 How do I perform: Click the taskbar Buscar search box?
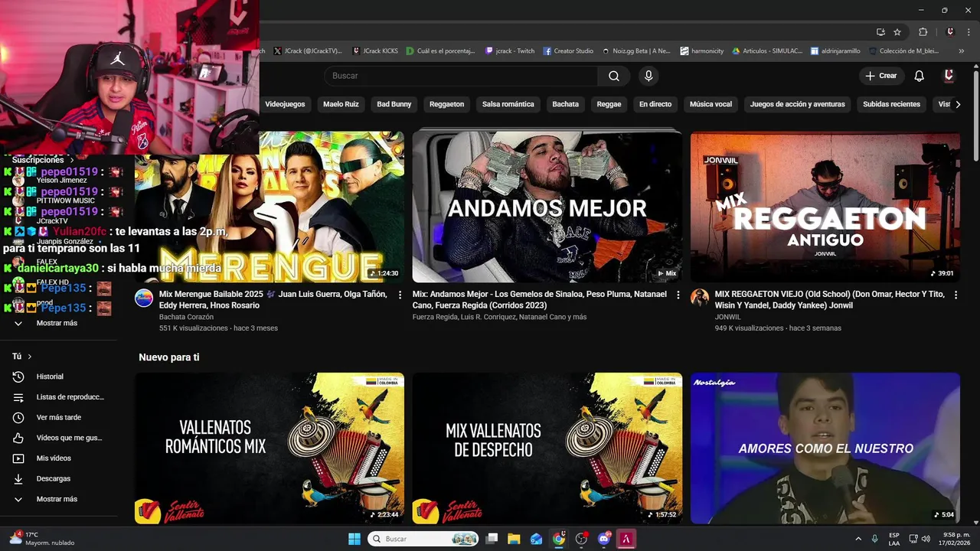tap(423, 539)
